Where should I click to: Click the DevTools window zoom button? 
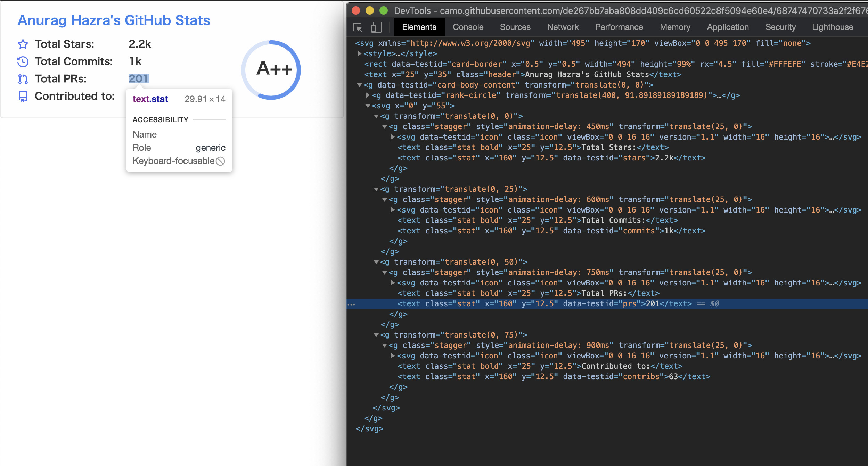(x=384, y=10)
